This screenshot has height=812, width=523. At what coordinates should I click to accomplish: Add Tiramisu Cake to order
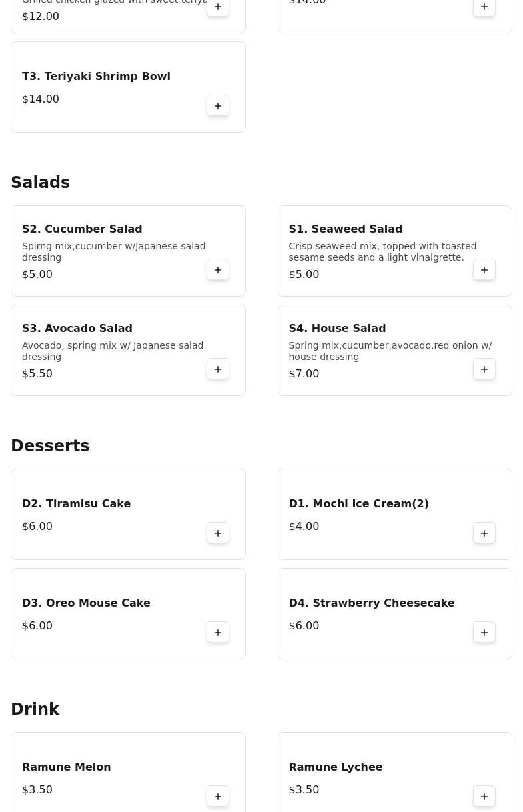(x=218, y=533)
